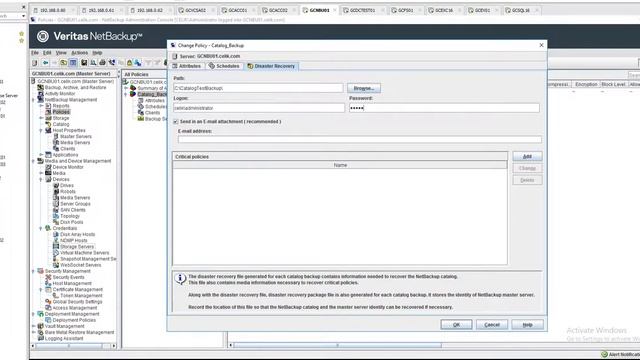Select the Disaster Recovery tab
This screenshot has height=360, width=640.
tap(271, 66)
